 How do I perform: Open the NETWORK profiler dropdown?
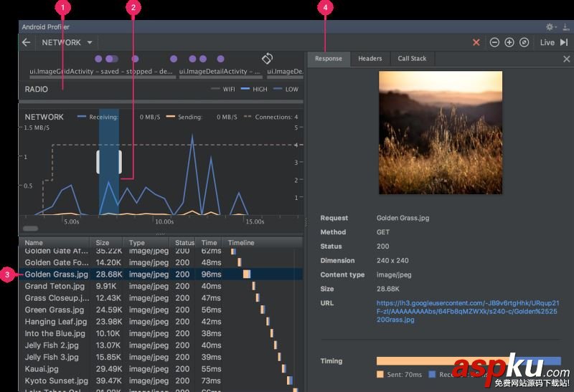point(67,42)
